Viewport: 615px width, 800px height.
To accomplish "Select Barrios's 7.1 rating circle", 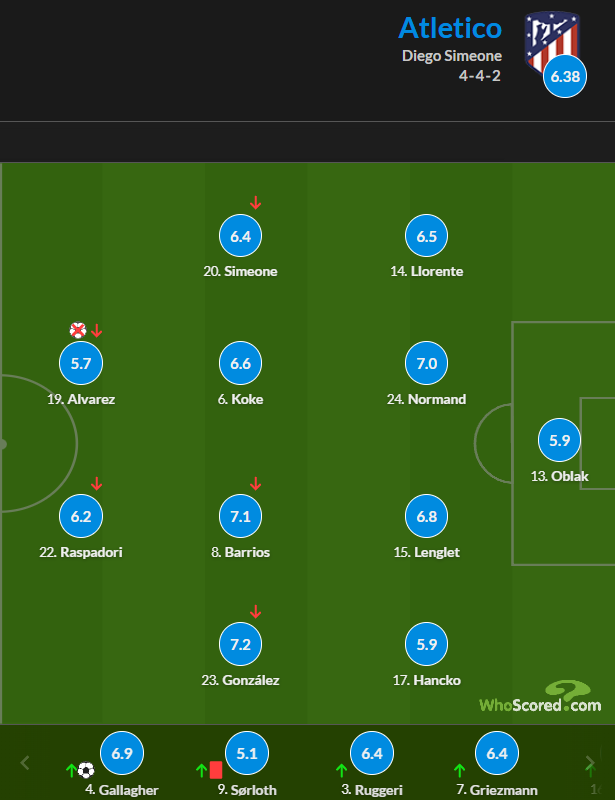I will coord(240,516).
